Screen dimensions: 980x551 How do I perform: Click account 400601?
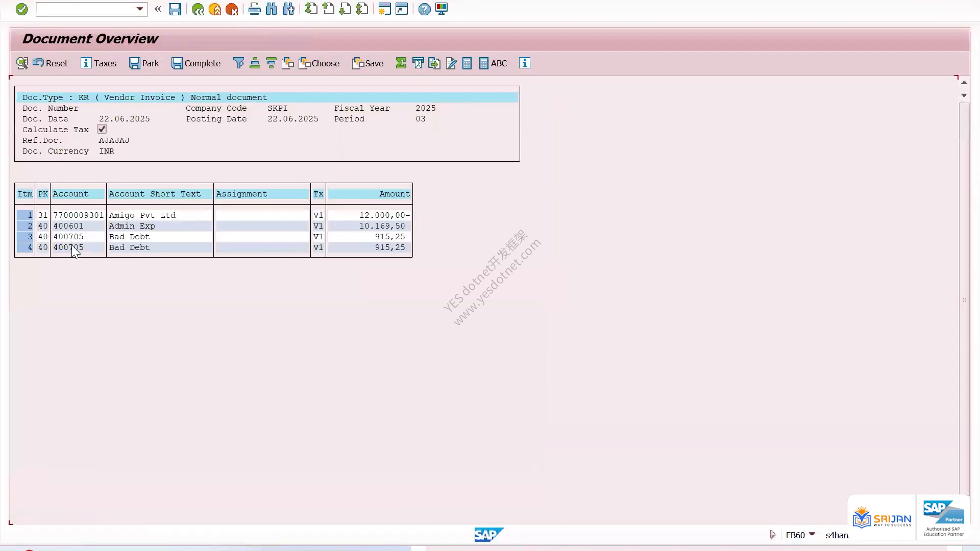click(x=68, y=226)
